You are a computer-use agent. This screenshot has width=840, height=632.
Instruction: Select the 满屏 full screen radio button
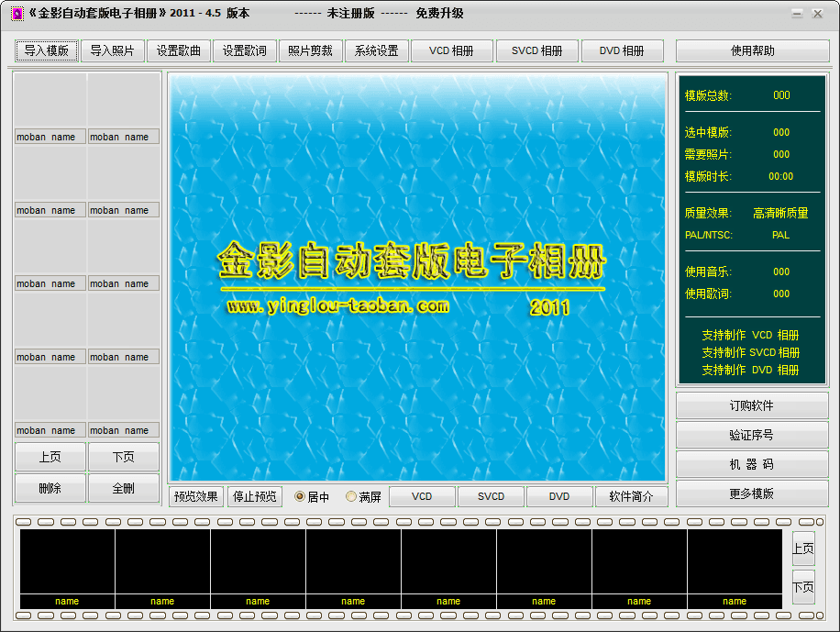363,497
